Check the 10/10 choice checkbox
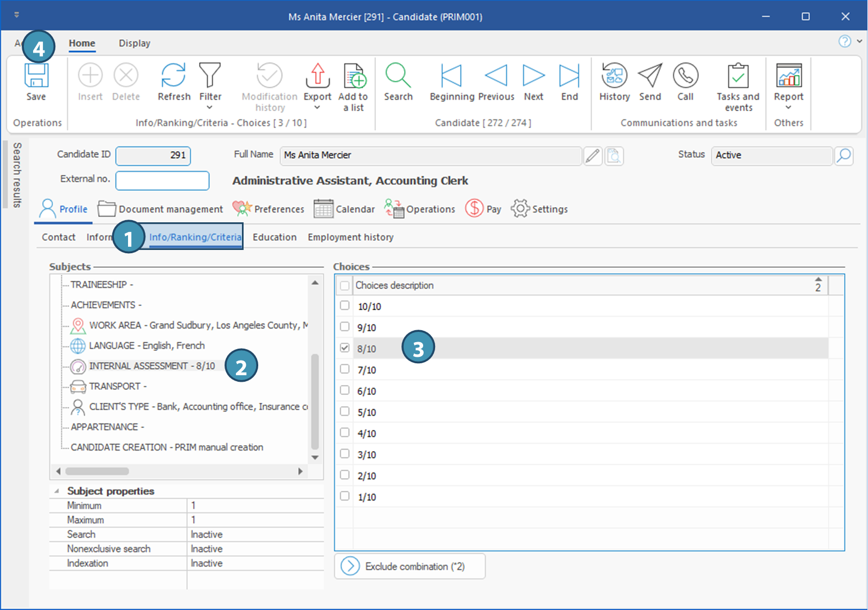Screen dimensions: 868x610 pos(344,306)
